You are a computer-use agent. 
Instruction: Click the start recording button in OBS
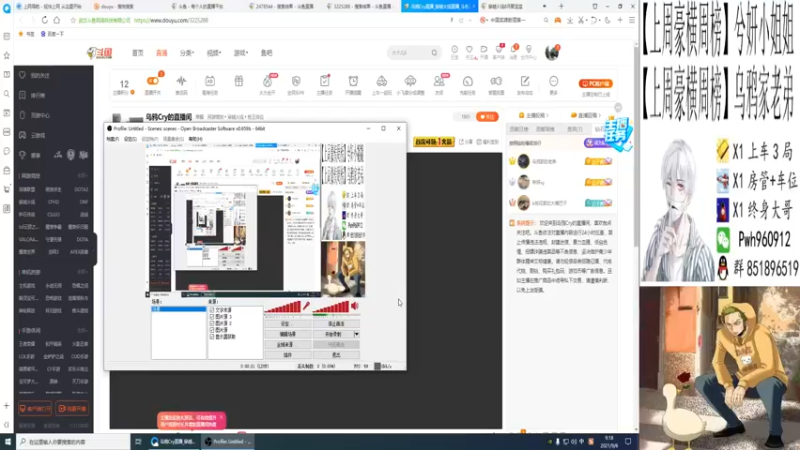point(333,334)
